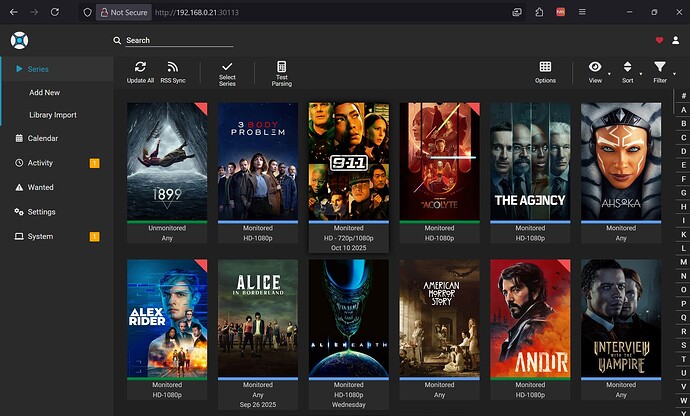Screen dimensions: 690x416
Task: Open poster Options grid icon
Action: click(545, 67)
